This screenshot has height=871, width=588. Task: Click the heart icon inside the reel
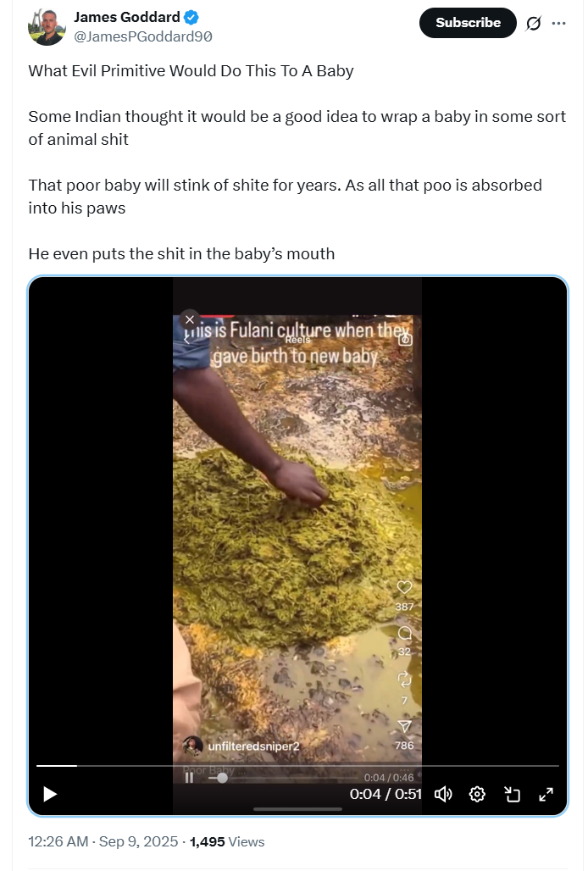pyautogui.click(x=404, y=587)
